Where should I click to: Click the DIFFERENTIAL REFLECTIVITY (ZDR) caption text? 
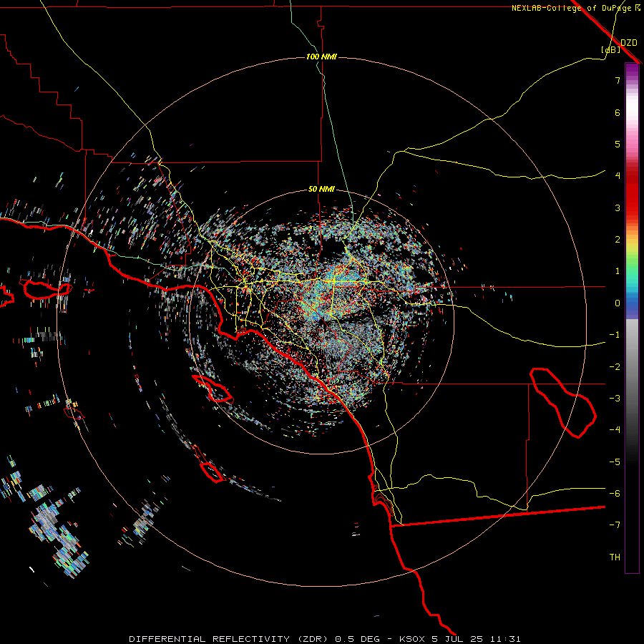[228, 639]
